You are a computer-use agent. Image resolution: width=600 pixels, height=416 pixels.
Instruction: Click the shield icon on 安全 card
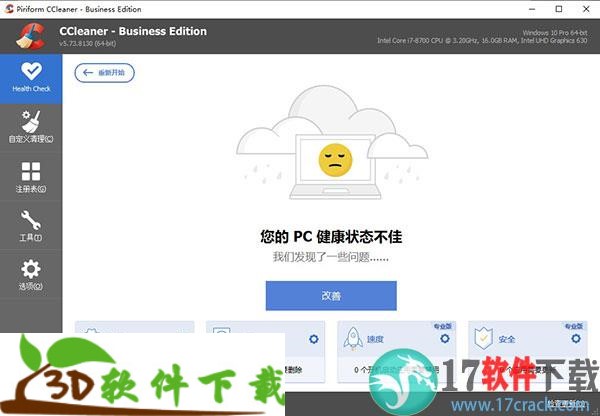483,338
